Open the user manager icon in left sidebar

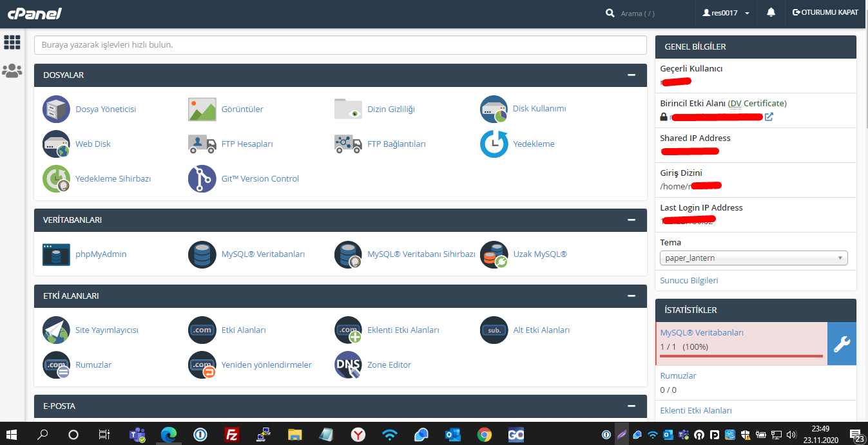[12, 71]
